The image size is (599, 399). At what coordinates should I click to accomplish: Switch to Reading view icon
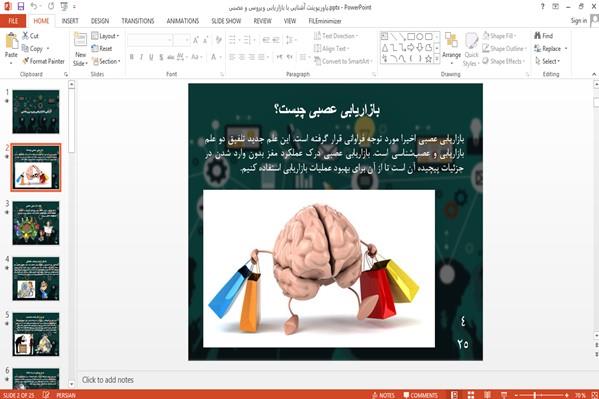[x=487, y=395]
